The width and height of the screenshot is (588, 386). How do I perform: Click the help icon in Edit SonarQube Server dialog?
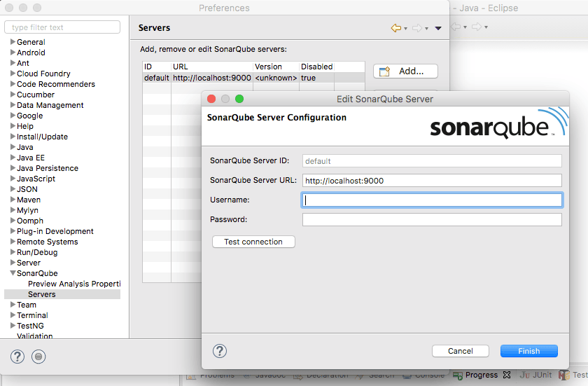point(220,351)
